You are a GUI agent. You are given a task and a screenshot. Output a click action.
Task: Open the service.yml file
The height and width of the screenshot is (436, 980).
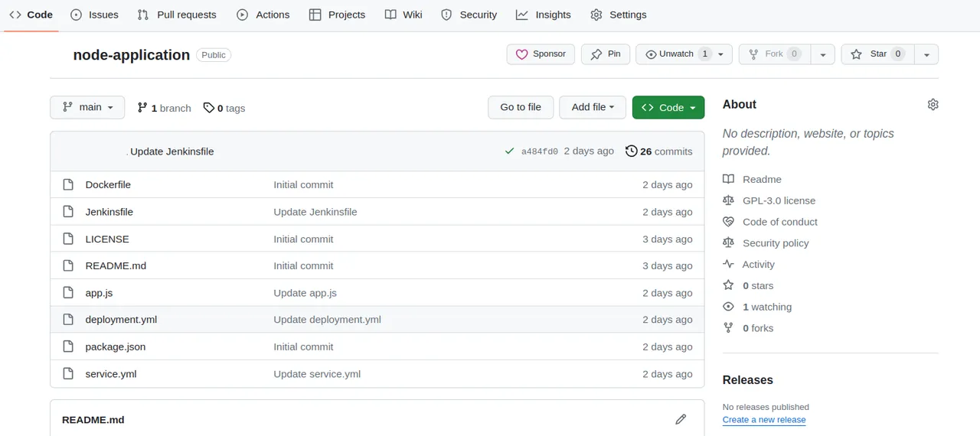(x=111, y=374)
